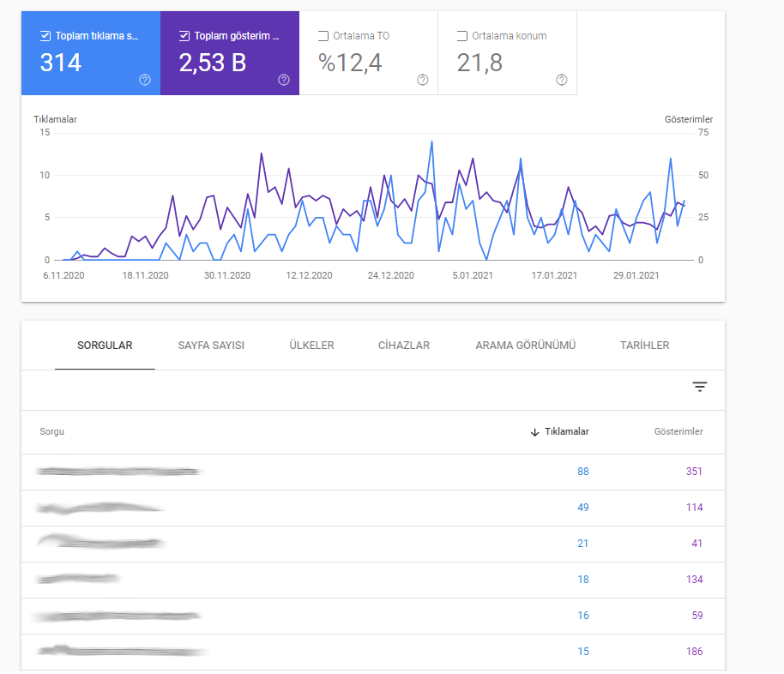The width and height of the screenshot is (784, 674).
Task: Open the query row with 88 clicks
Action: coord(373,472)
